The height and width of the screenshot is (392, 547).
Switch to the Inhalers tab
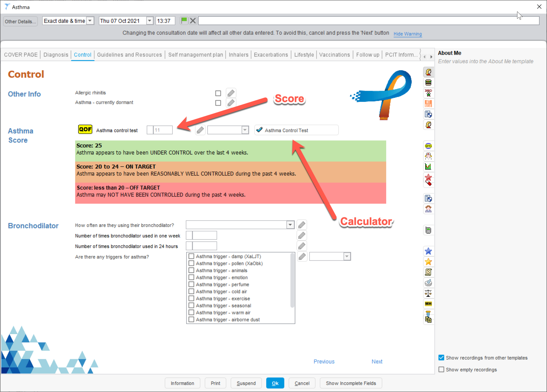click(238, 55)
